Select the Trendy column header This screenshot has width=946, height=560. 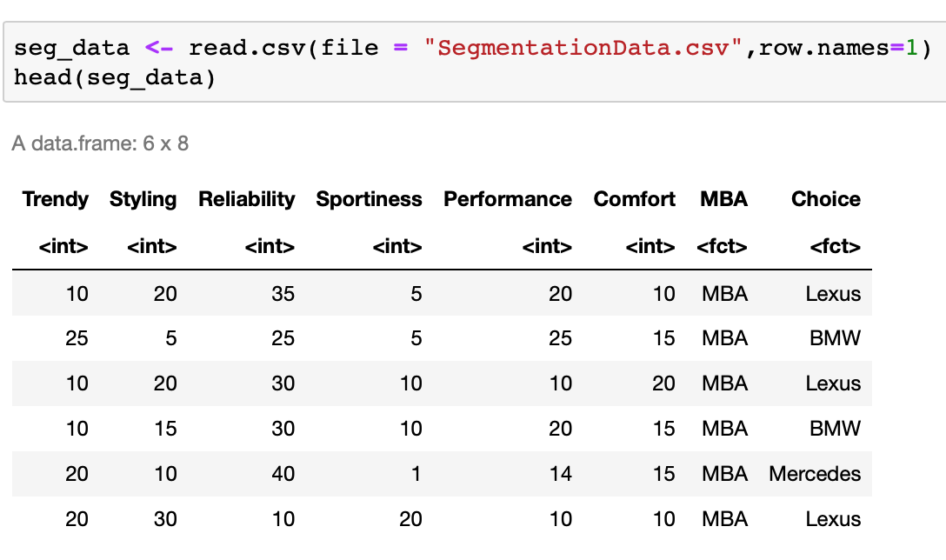click(56, 199)
